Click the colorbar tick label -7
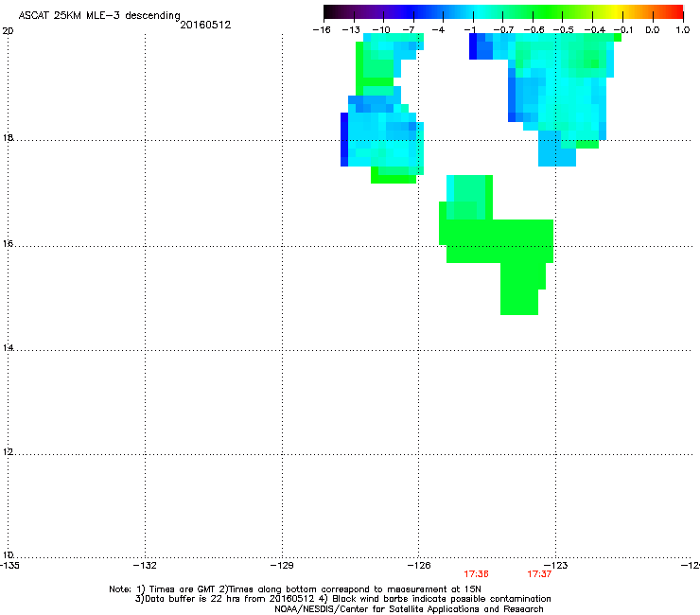 tap(408, 30)
